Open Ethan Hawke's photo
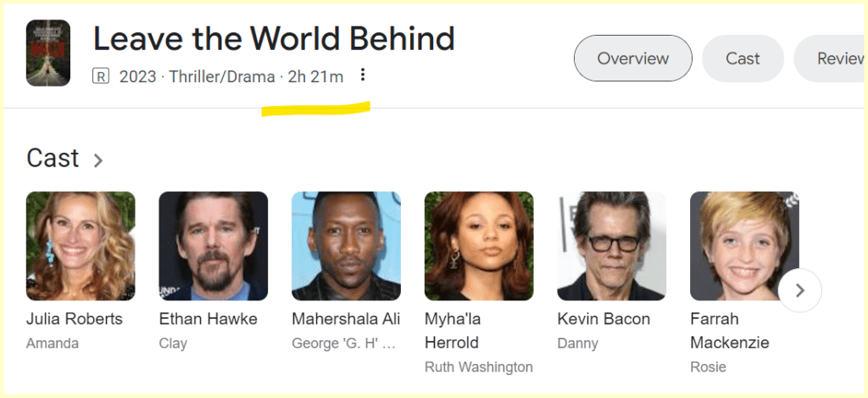868x398 pixels. tap(214, 246)
